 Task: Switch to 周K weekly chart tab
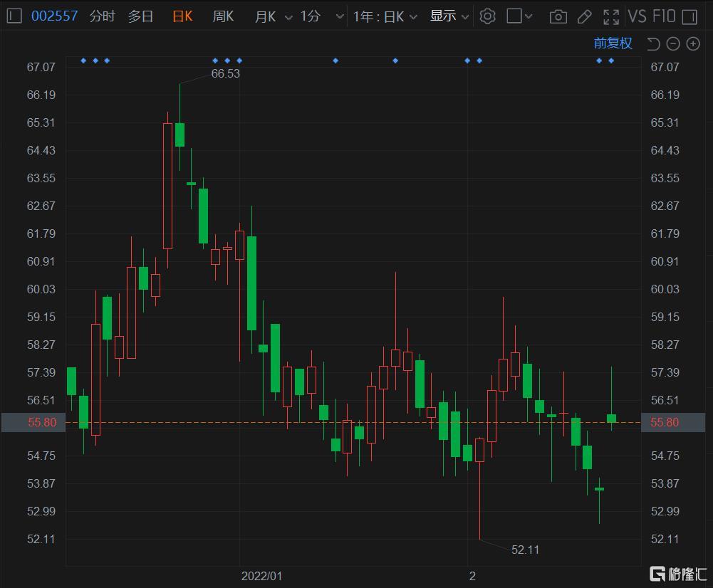pos(223,16)
